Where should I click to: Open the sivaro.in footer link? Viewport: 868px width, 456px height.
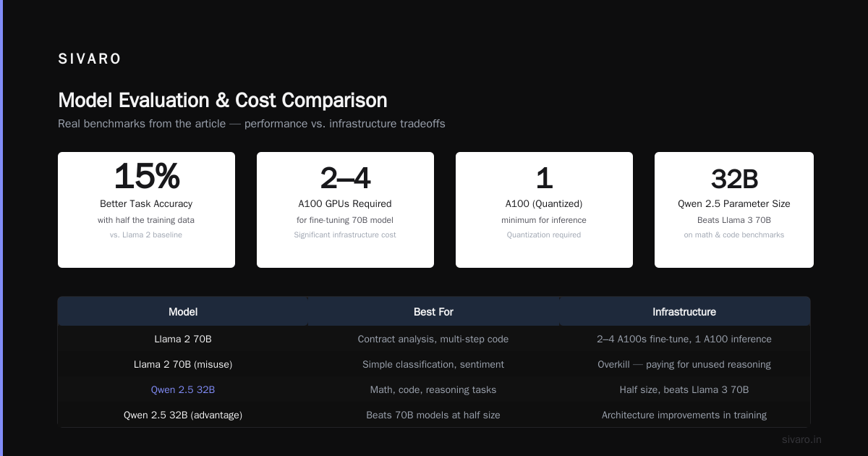(801, 439)
